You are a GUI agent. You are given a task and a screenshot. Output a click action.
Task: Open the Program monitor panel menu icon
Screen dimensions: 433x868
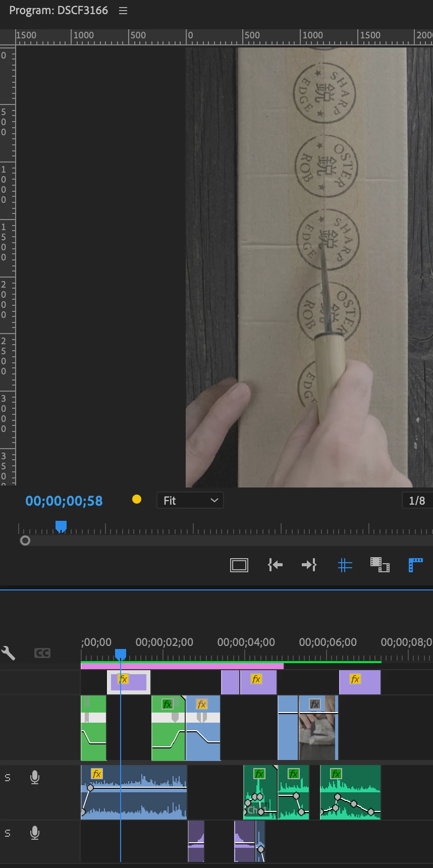(123, 11)
